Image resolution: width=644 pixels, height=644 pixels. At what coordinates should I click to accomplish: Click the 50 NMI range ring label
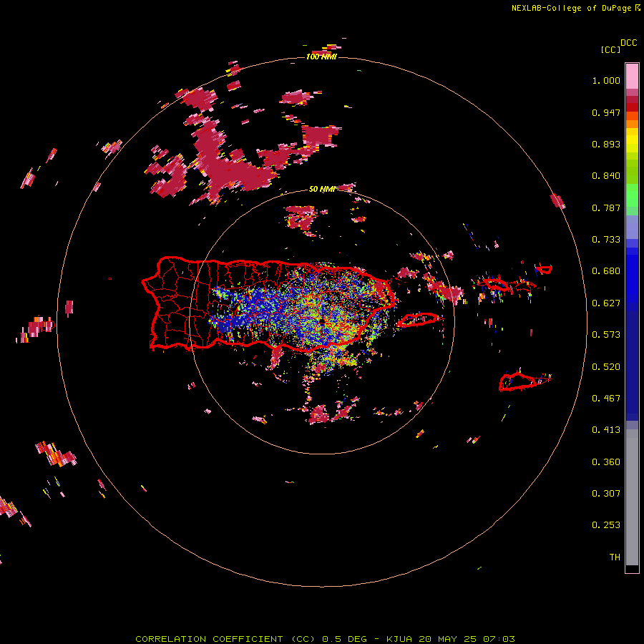[322, 190]
